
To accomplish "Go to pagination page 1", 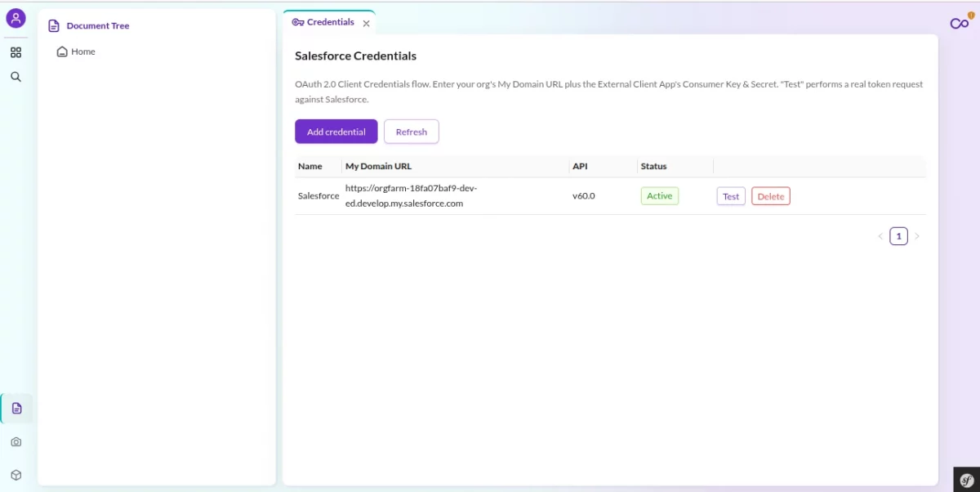I will (898, 236).
